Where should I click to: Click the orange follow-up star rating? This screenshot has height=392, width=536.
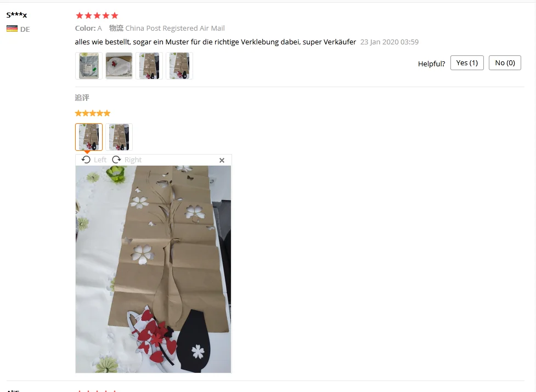(x=93, y=113)
